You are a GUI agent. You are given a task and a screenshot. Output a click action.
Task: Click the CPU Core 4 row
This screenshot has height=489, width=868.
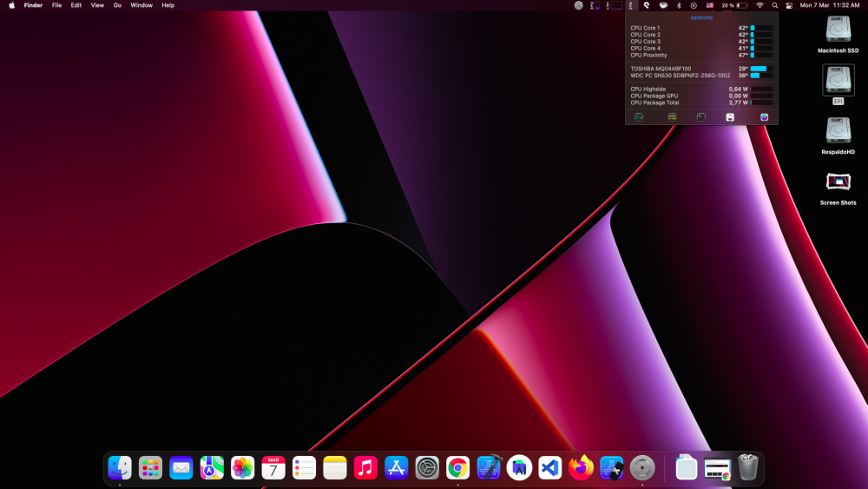click(701, 48)
